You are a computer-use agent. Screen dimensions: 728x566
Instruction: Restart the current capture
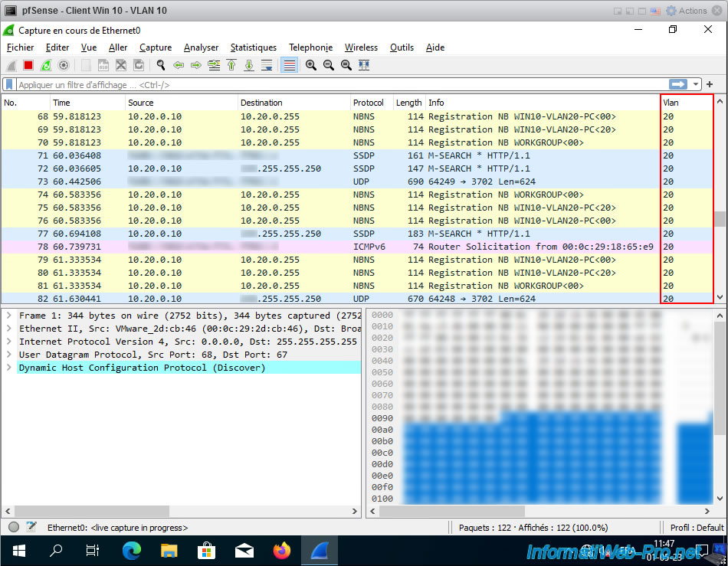pos(46,66)
